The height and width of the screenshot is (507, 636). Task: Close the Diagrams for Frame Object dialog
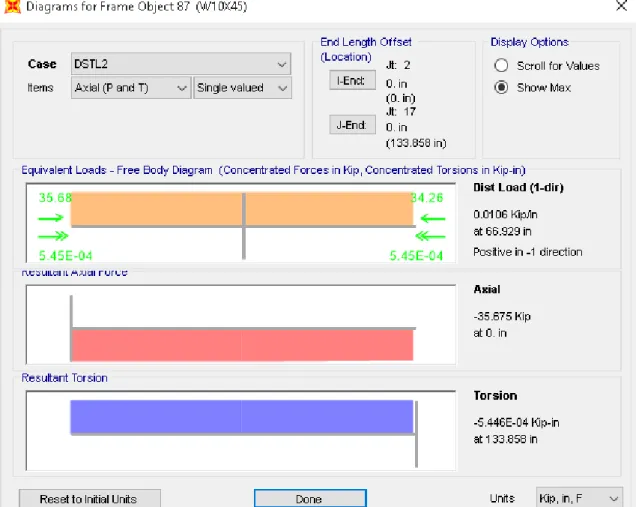click(x=621, y=6)
